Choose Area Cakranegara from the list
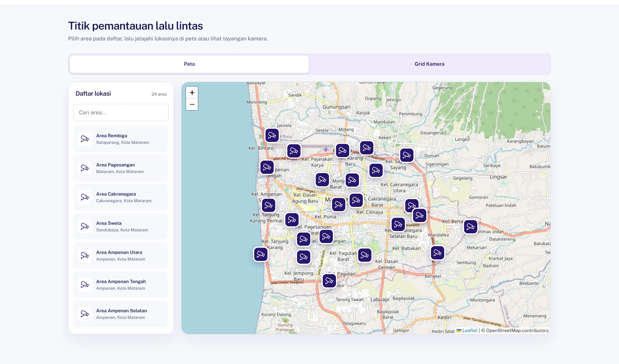This screenshot has width=619, height=364. [x=120, y=197]
